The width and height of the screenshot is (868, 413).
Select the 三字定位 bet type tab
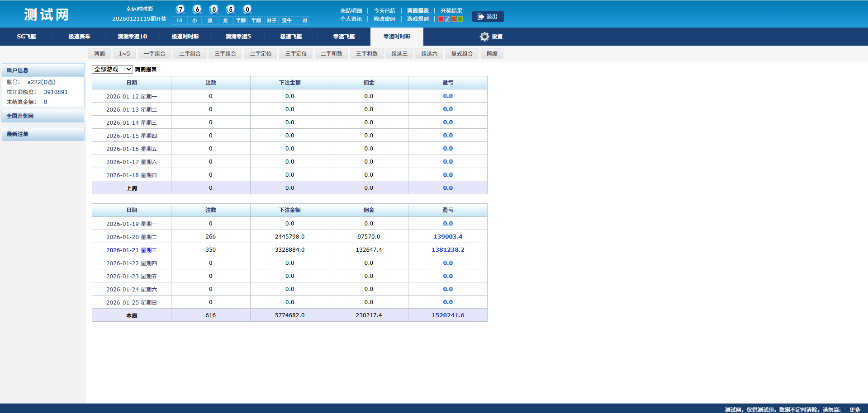296,54
